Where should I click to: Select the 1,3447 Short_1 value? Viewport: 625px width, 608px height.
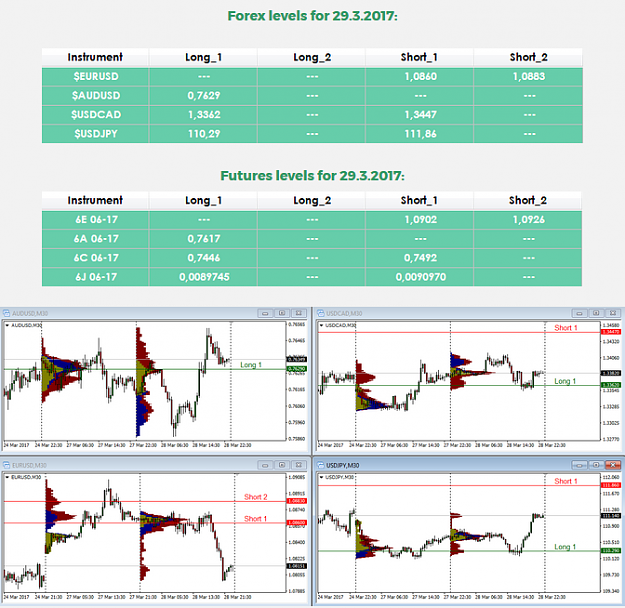point(421,115)
